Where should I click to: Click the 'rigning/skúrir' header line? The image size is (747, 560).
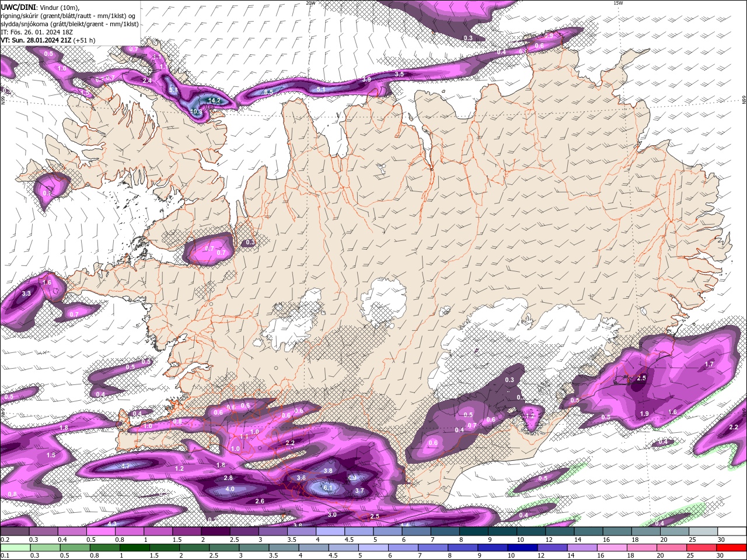[68, 15]
